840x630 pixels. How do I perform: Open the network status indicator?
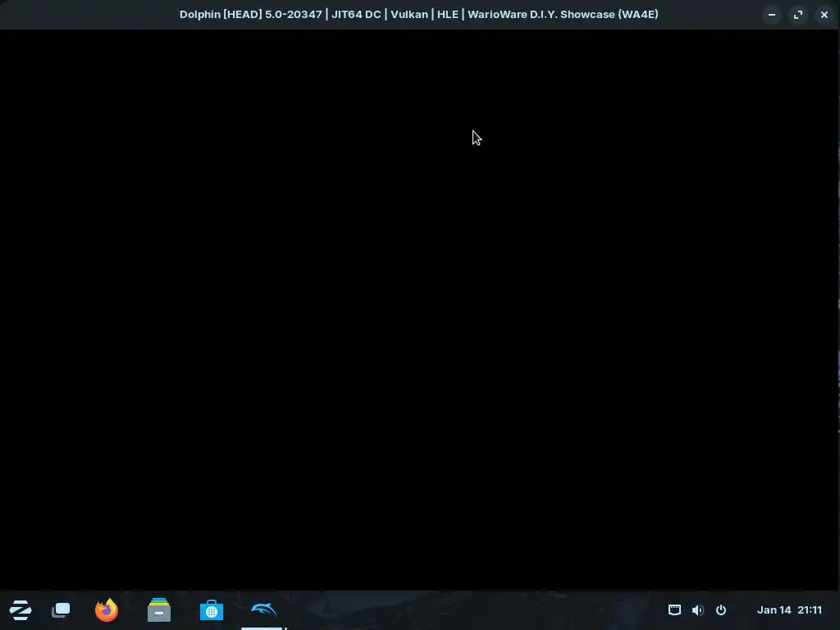coord(674,609)
